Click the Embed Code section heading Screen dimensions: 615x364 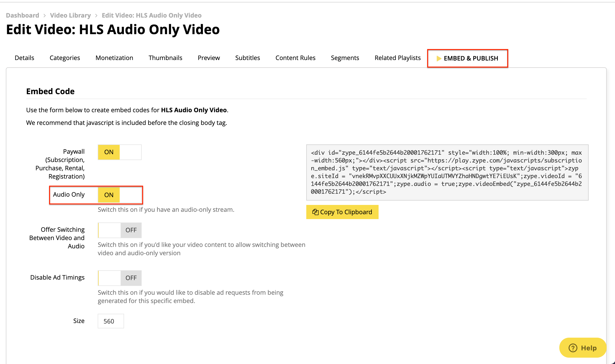coord(50,91)
